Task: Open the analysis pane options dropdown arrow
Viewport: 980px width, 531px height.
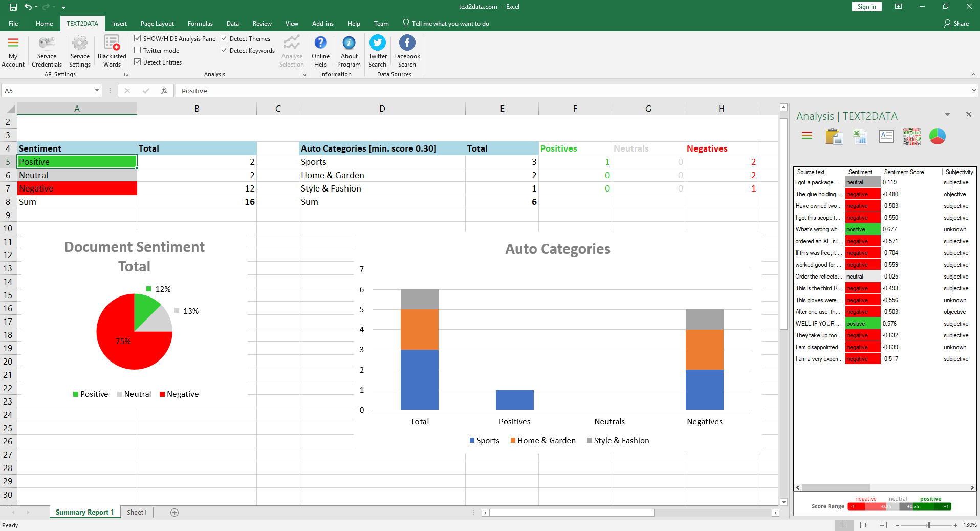Action: point(947,115)
